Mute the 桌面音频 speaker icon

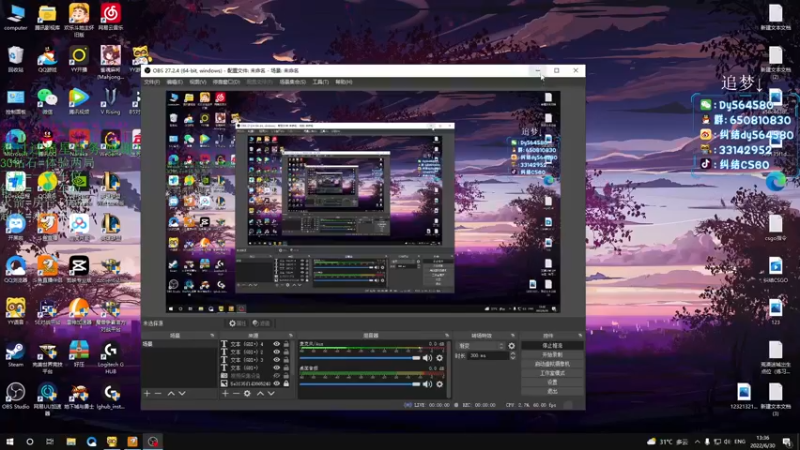click(428, 384)
